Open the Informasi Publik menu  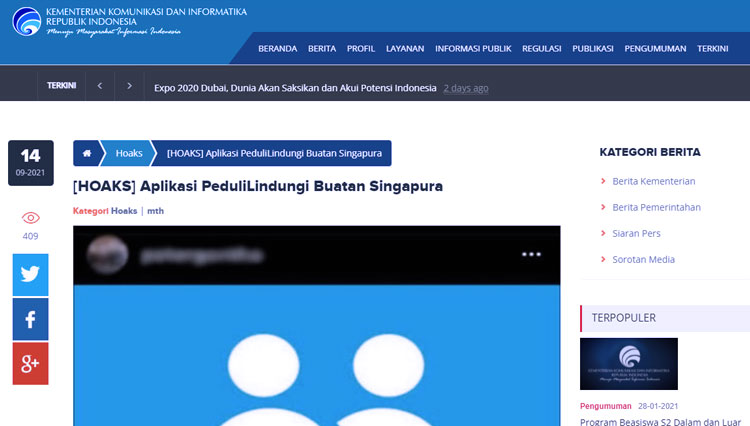click(x=473, y=48)
